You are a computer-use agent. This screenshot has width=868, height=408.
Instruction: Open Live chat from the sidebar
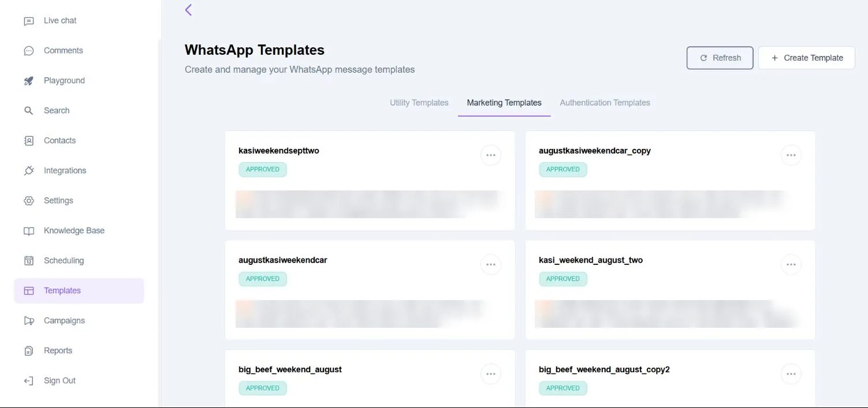60,21
